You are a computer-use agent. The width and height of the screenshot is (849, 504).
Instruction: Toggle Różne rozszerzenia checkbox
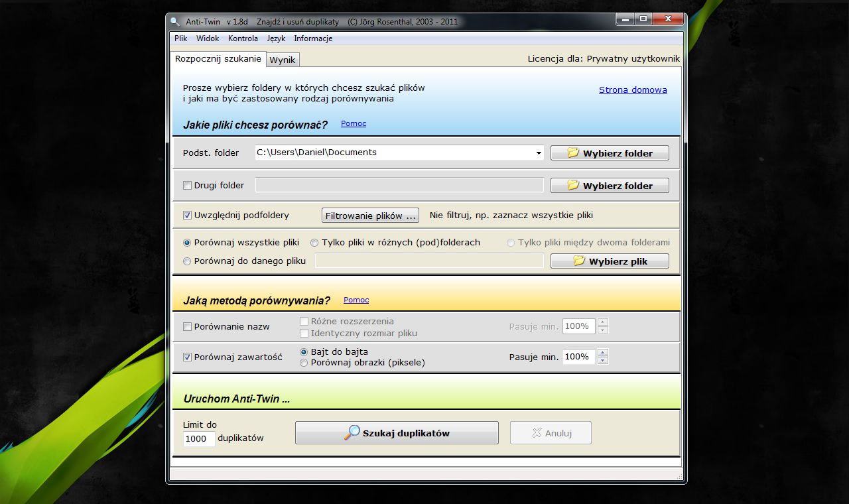(x=304, y=322)
